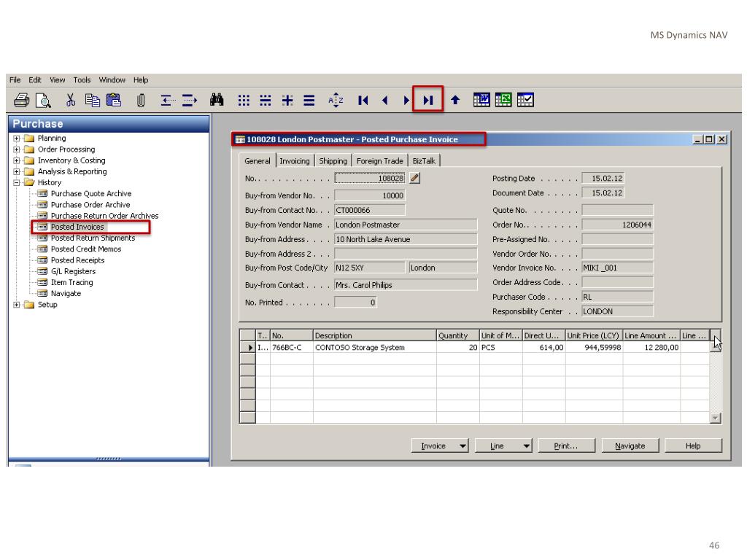Open Item Tracing

tap(72, 282)
